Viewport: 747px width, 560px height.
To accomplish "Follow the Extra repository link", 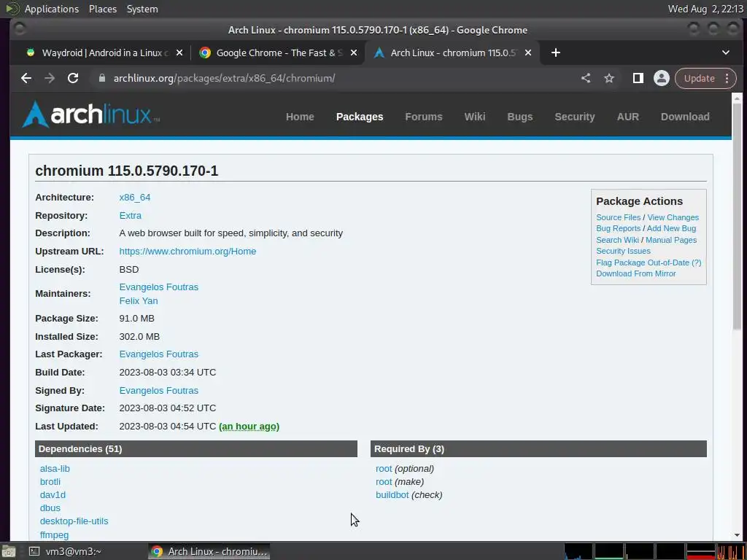I will click(x=130, y=215).
